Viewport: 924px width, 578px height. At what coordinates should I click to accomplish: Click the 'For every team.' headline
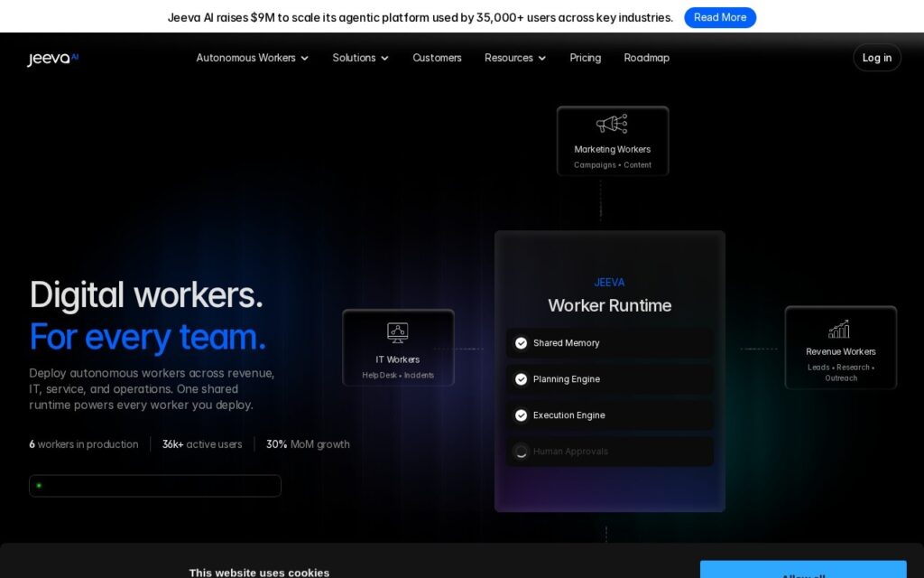(147, 337)
